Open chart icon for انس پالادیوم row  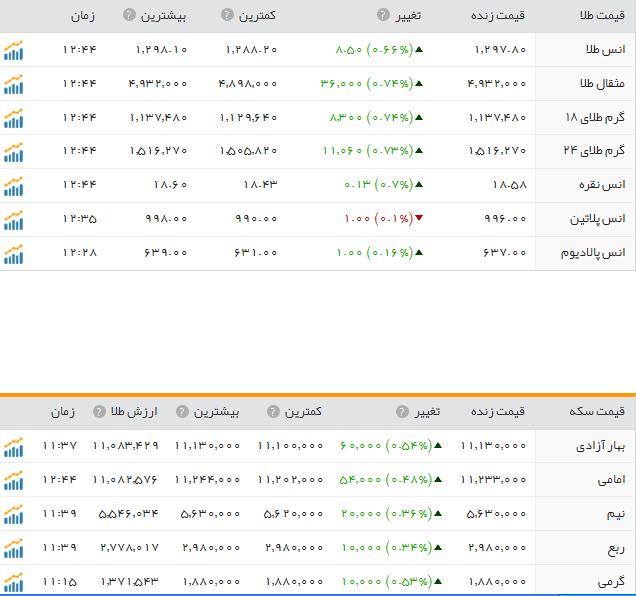pos(13,254)
